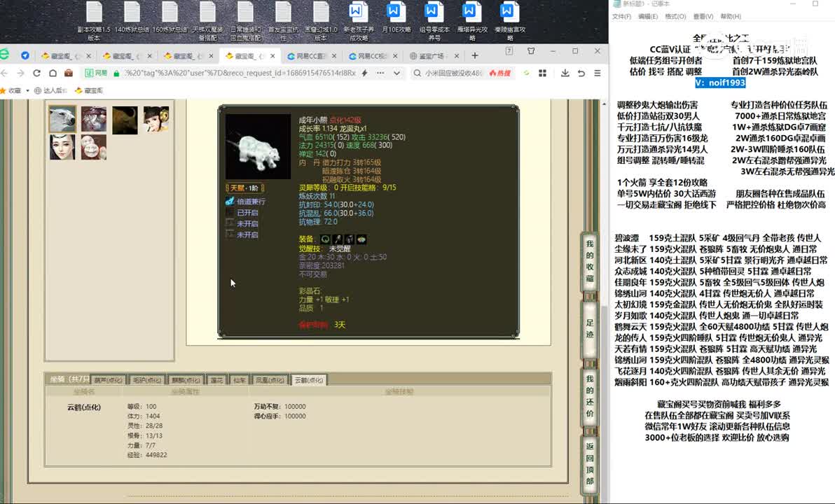Open the 140炼狱总结 desktop file
This screenshot has height=504, width=835.
(x=132, y=17)
